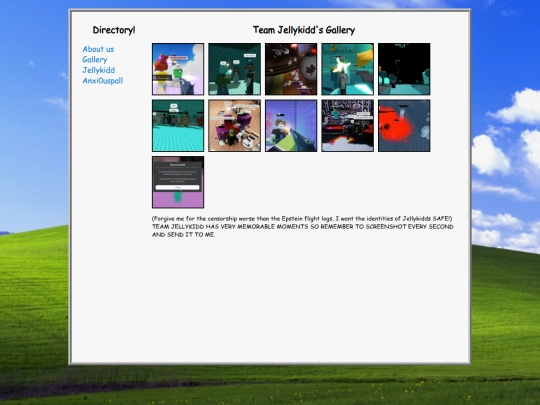Open dark thumbnail with red and white floor
This screenshot has width=540, height=405.
click(x=347, y=125)
